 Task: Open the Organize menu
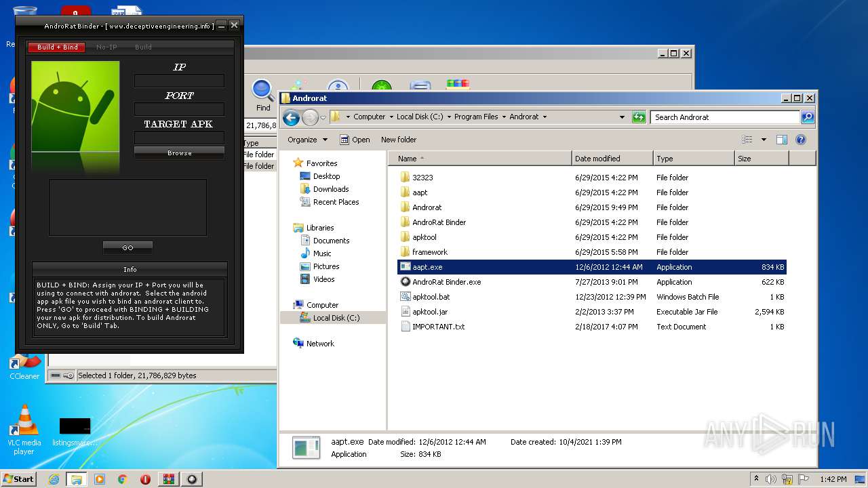[307, 140]
